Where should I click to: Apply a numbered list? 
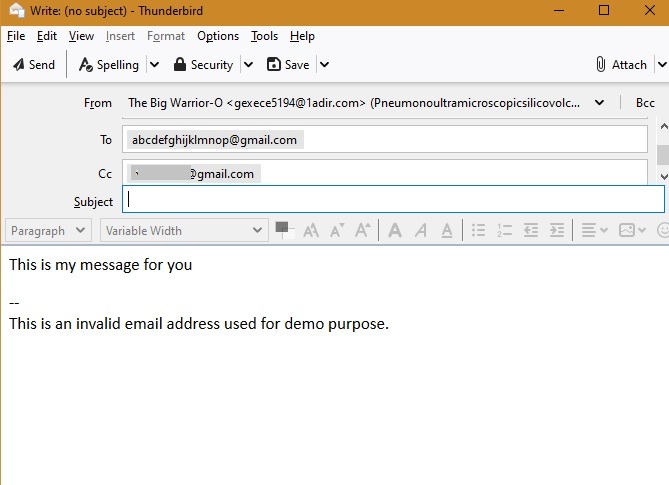[505, 230]
